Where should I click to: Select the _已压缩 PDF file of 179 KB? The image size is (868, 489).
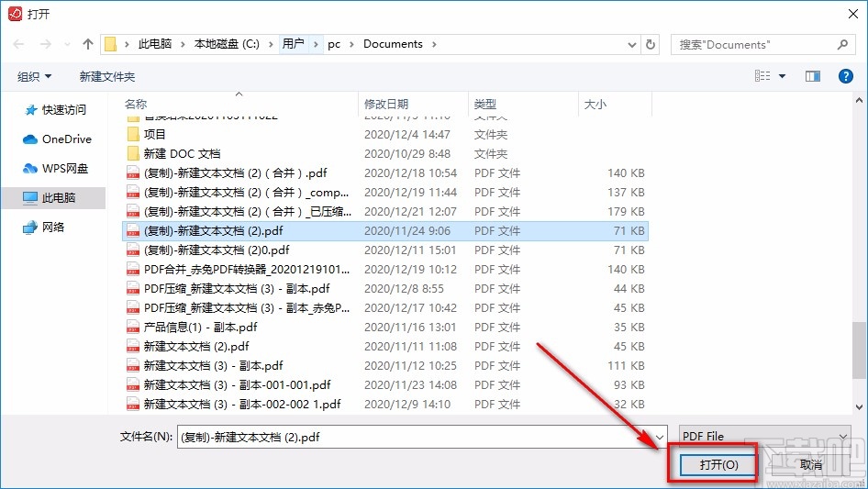(384, 212)
